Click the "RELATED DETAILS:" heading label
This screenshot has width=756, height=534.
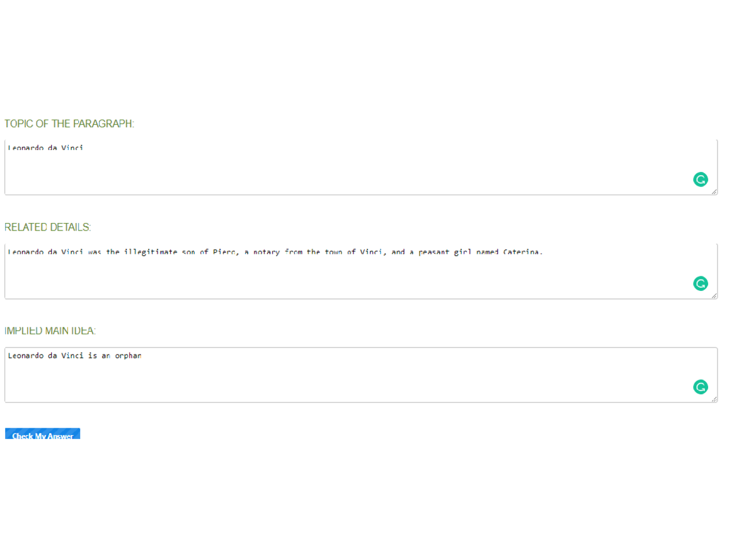pyautogui.click(x=48, y=227)
